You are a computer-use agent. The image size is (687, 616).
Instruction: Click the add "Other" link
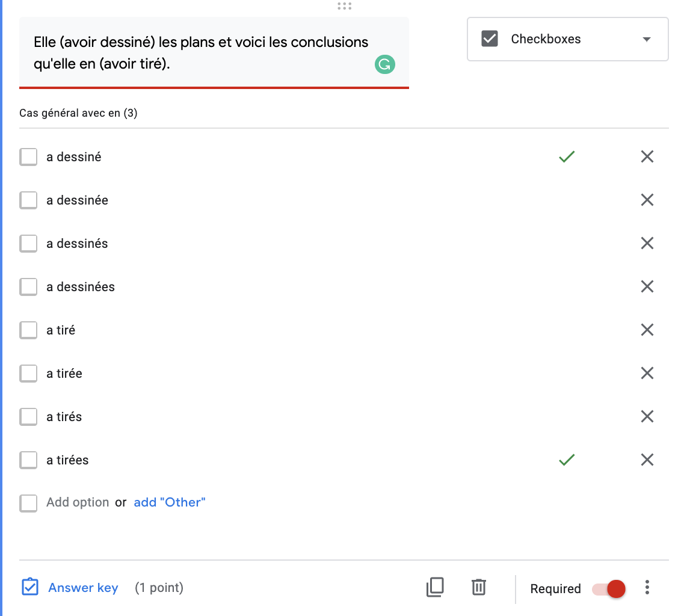pos(170,502)
